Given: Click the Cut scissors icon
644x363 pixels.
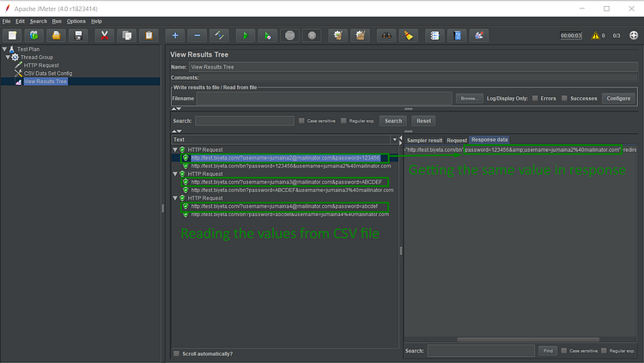Looking at the screenshot, I should coord(104,35).
